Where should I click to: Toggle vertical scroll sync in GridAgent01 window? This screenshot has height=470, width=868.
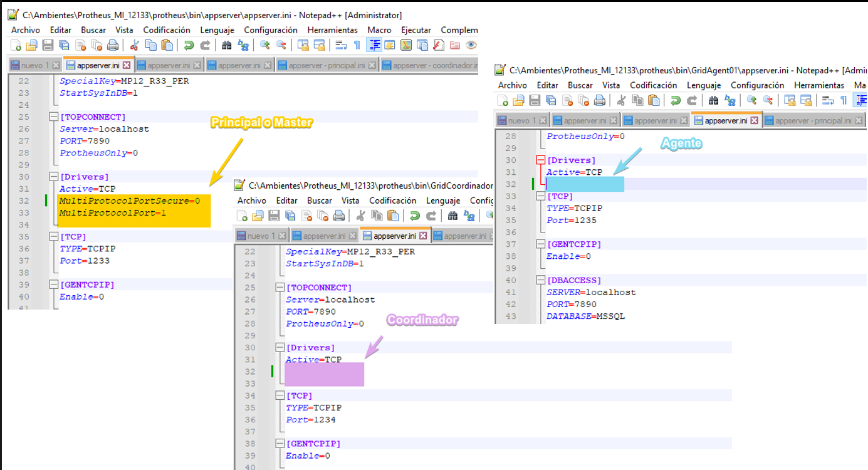tap(790, 100)
